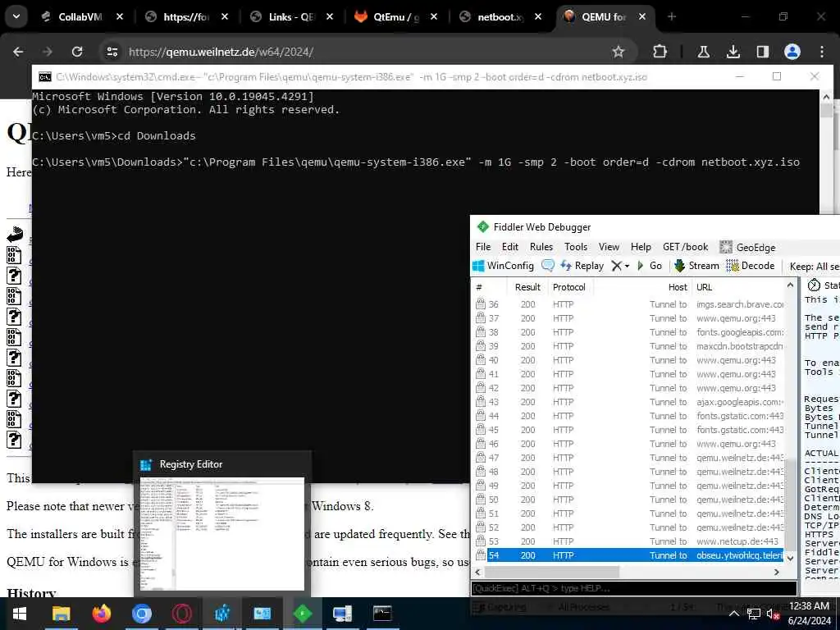Open the browser three-dot menu
The width and height of the screenshot is (840, 630).
coord(822,52)
